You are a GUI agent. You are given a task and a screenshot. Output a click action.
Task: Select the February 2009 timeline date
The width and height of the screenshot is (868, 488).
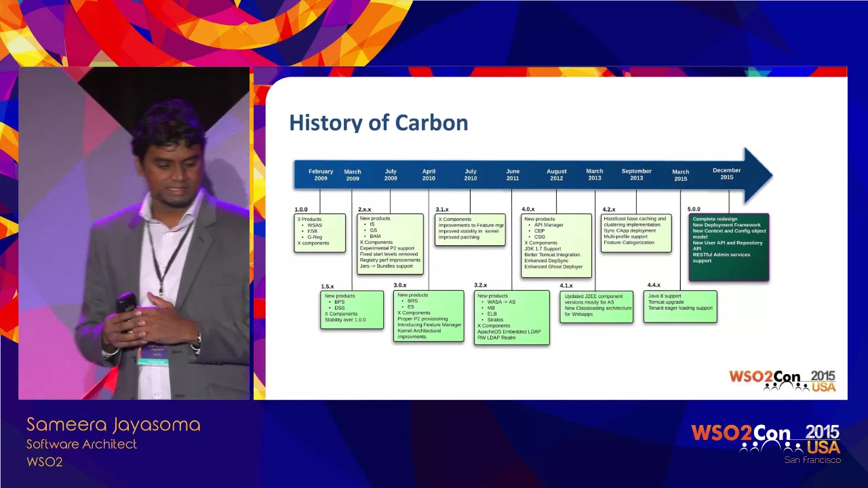click(x=321, y=175)
